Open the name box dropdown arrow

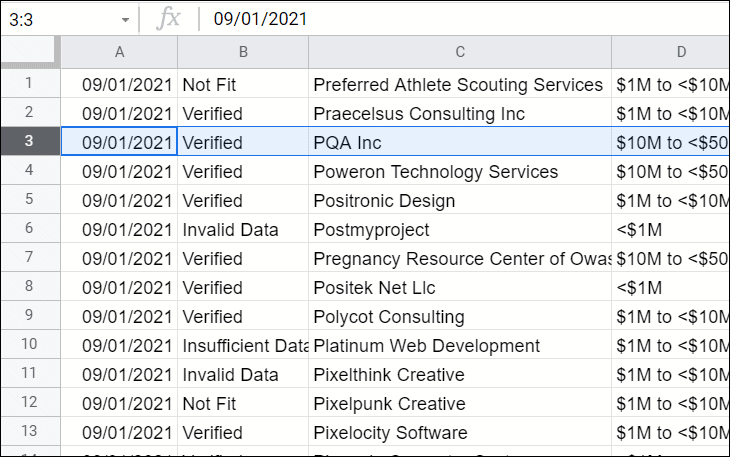pyautogui.click(x=125, y=20)
